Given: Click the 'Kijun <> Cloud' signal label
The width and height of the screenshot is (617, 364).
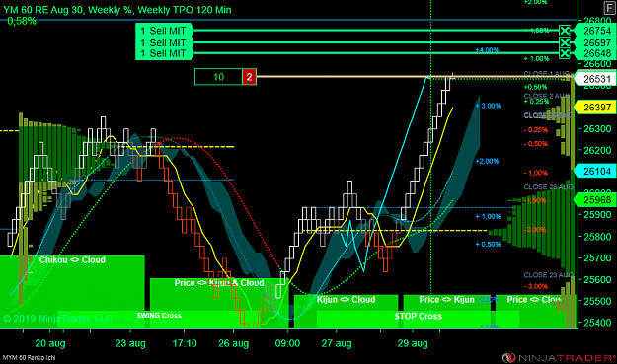Looking at the screenshot, I should (x=346, y=300).
